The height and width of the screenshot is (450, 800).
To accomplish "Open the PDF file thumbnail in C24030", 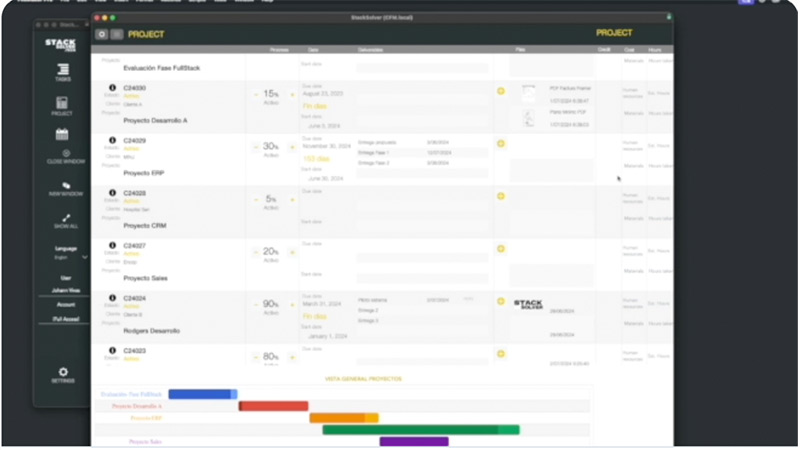I will click(528, 93).
